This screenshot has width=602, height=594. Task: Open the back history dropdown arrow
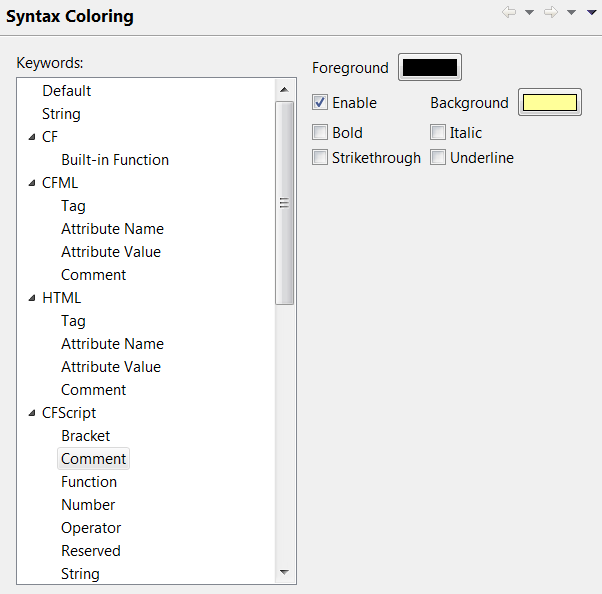click(x=530, y=13)
